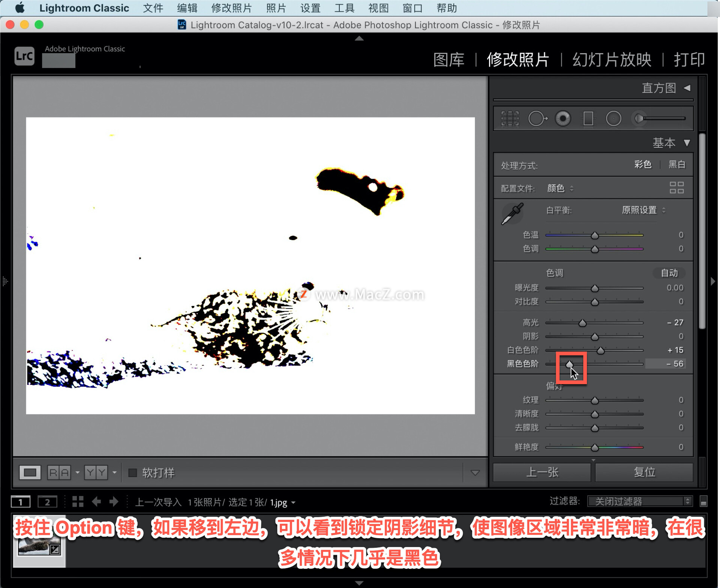Select the Graduated Filter tool

coord(588,119)
